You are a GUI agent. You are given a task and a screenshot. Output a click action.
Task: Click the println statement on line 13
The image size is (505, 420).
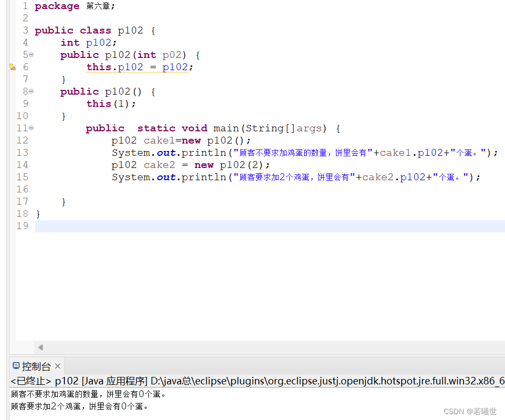point(305,153)
